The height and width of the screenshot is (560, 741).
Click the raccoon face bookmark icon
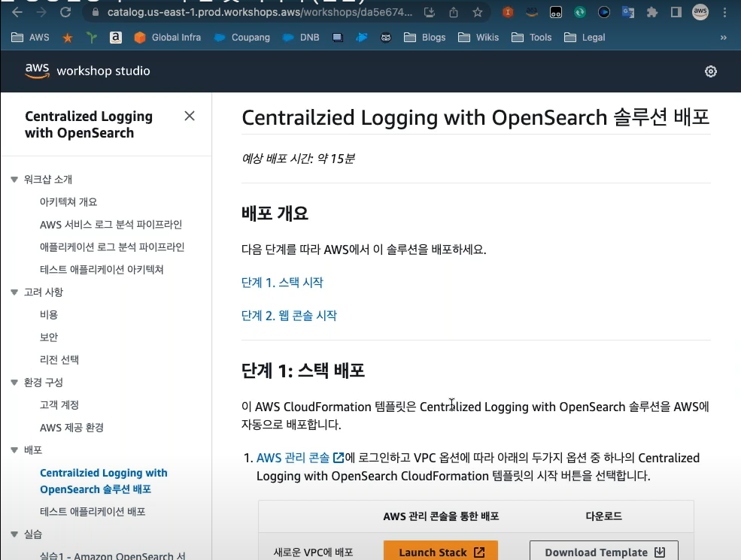(x=386, y=38)
